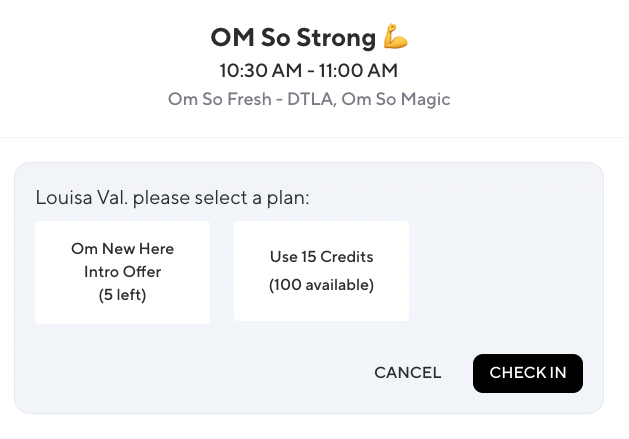Screen dimensions: 629x439
Task: Click the (100 available) credits text
Action: click(321, 285)
